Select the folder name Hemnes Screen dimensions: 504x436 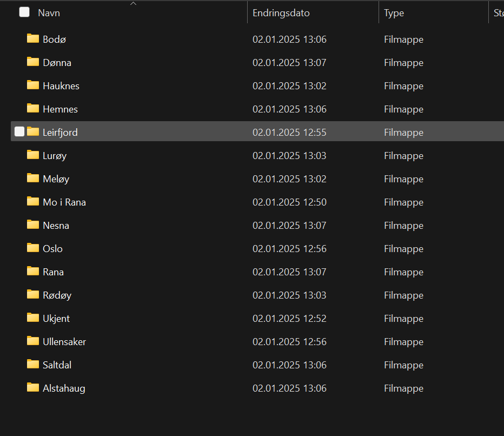pos(60,109)
